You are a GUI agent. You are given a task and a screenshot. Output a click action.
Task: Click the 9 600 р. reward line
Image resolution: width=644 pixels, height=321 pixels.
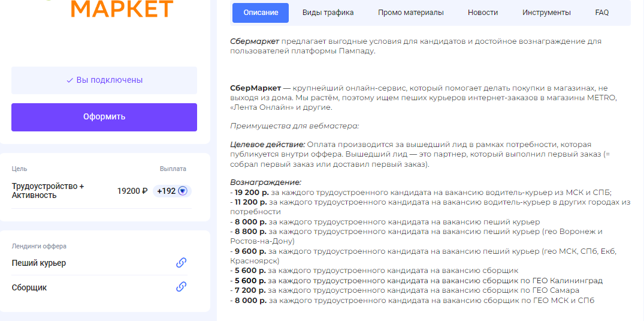pos(424,256)
